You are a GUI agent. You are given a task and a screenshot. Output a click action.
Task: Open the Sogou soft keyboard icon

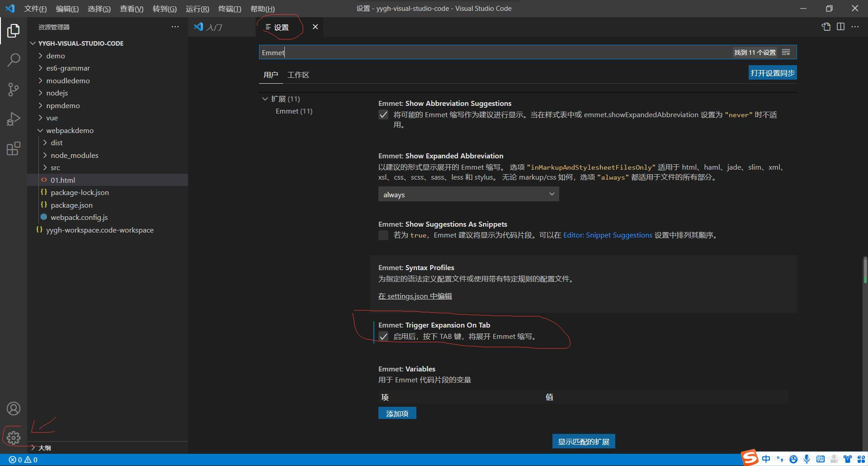pyautogui.click(x=820, y=459)
